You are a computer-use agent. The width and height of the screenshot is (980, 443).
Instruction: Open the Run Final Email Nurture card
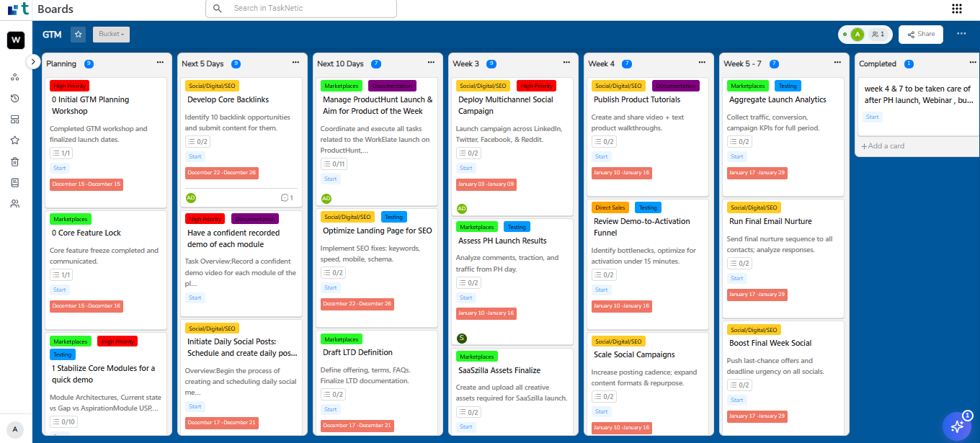tap(770, 221)
